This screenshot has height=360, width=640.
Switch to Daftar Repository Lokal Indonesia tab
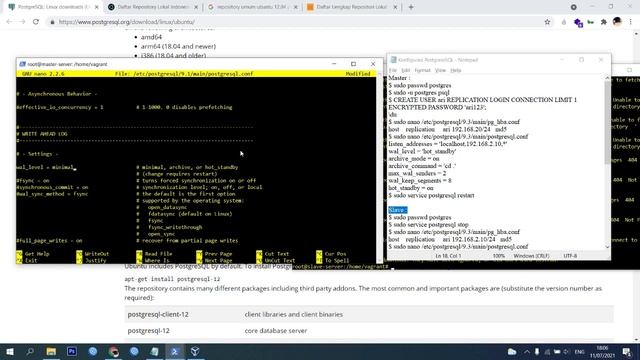coord(153,7)
